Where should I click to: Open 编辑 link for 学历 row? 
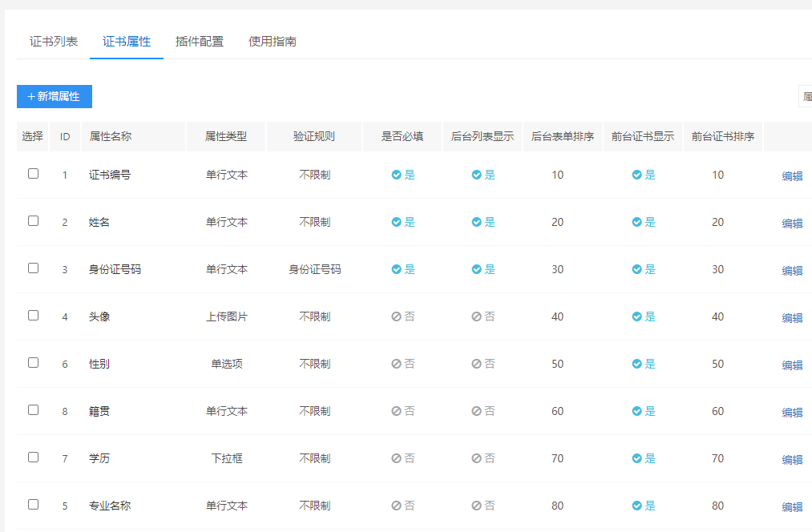tap(792, 460)
